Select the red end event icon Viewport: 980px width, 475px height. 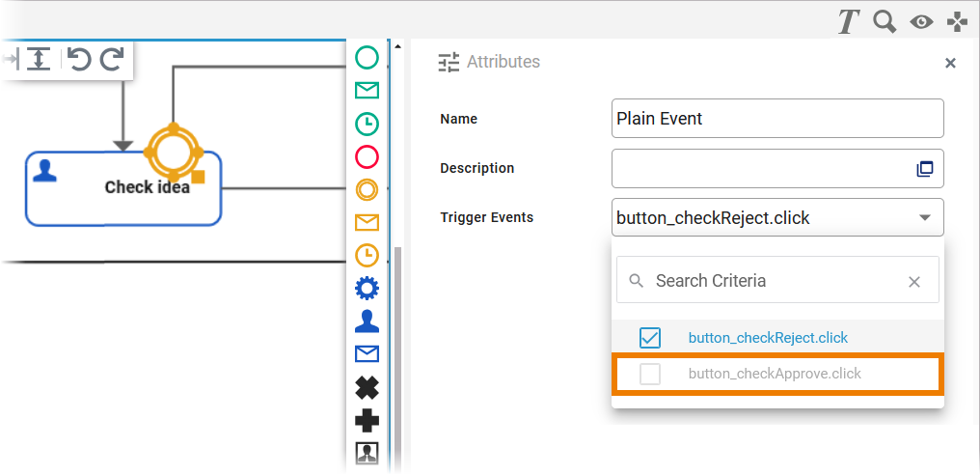pos(367,156)
